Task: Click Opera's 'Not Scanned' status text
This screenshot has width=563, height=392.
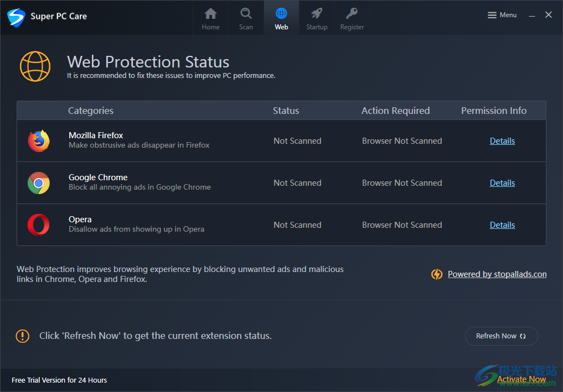Action: click(297, 225)
